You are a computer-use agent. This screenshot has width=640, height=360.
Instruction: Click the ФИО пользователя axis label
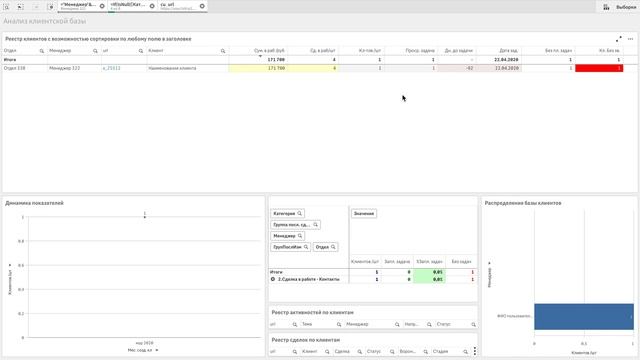514,316
